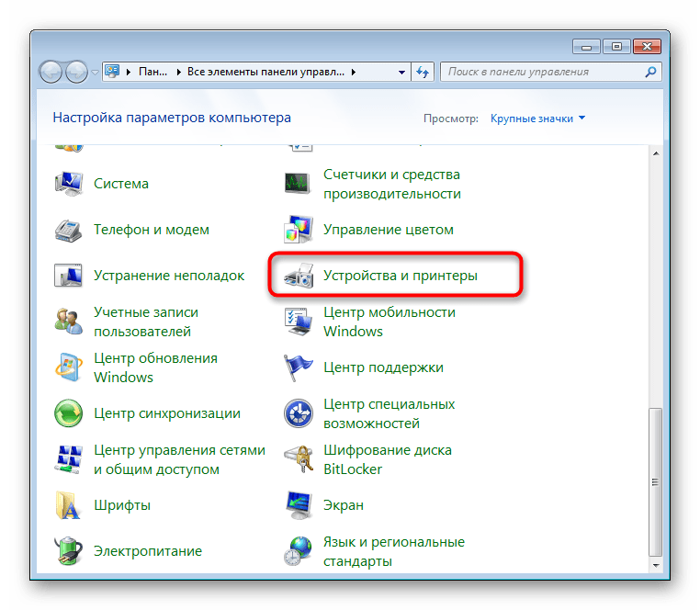Click the Устранение неполадок icon

click(68, 276)
